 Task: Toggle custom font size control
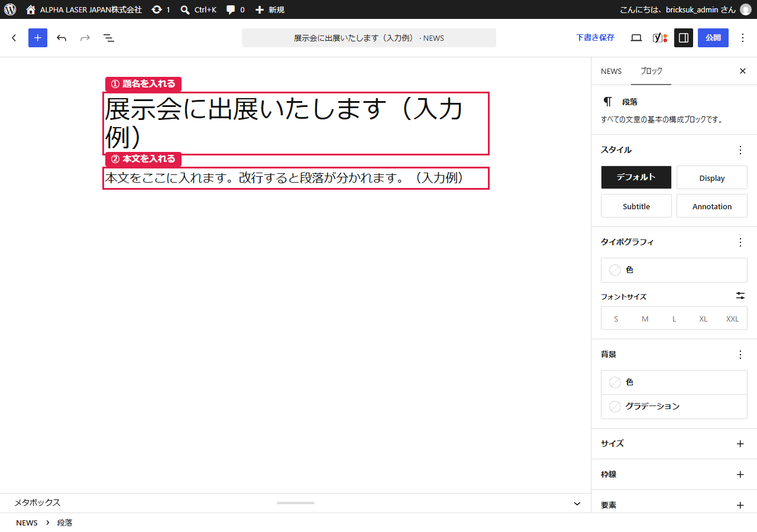pos(740,296)
